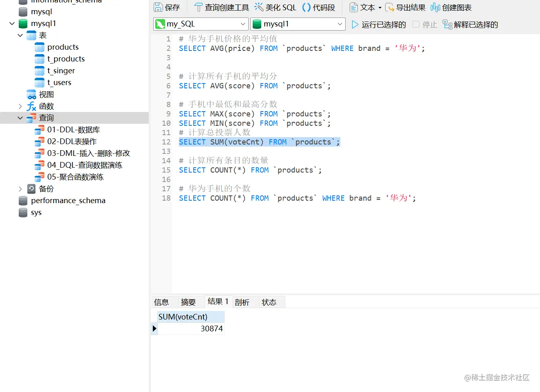This screenshot has width=540, height=392.
Task: Click the result cell 30874
Action: pos(191,328)
